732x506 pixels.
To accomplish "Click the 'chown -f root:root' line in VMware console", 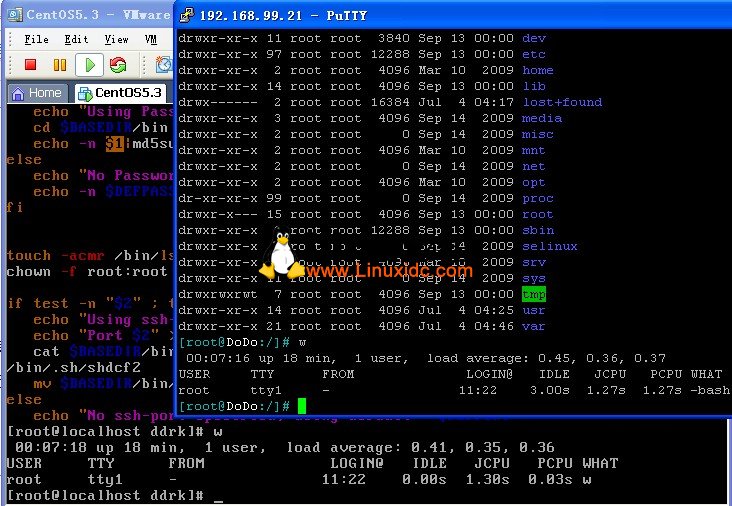I will point(87,271).
